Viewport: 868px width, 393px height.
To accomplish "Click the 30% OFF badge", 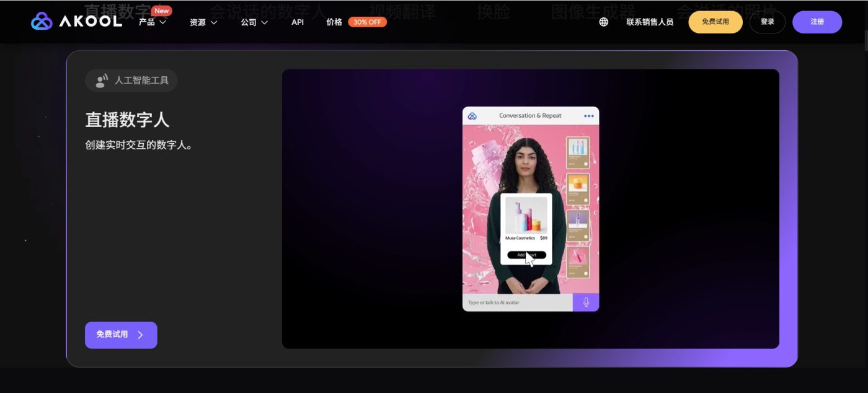I will click(367, 22).
